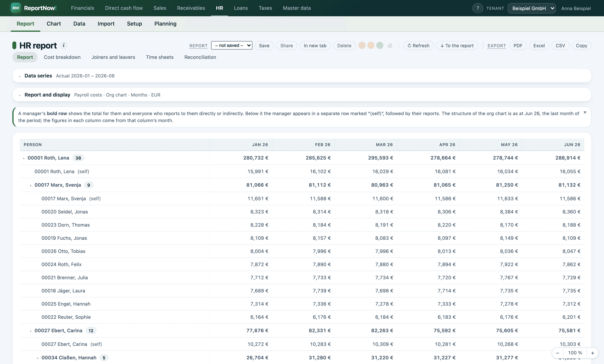The image size is (604, 364).
Task: Select the HR section
Action: click(x=219, y=8)
